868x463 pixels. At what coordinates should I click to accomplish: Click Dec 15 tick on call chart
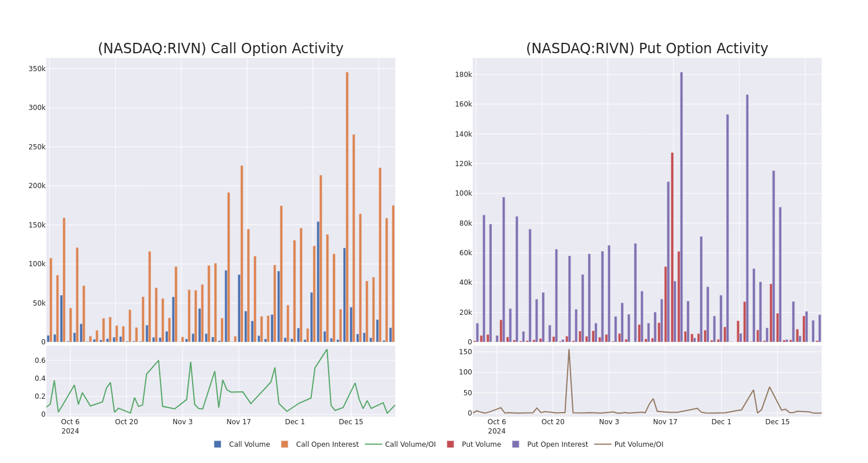(351, 422)
